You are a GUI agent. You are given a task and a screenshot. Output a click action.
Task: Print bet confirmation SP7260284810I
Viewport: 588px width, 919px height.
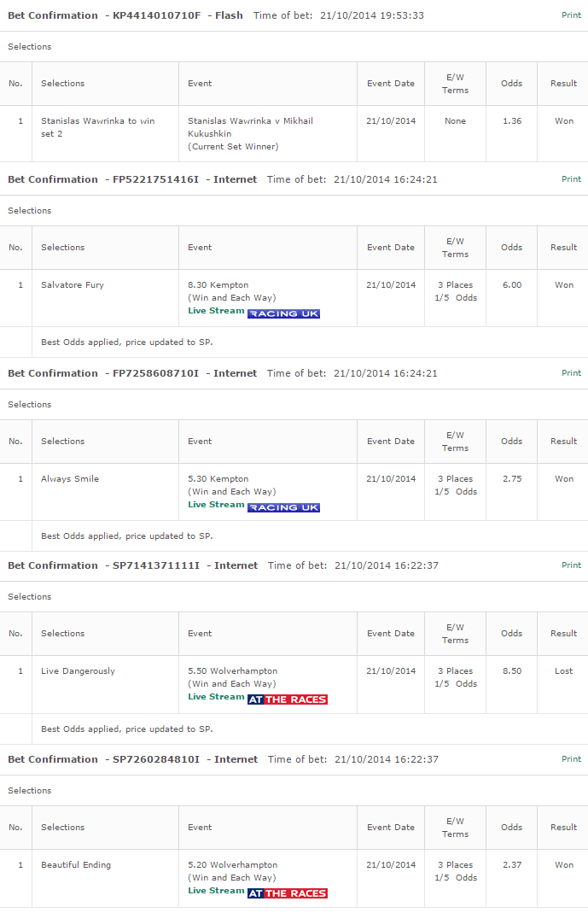(572, 759)
